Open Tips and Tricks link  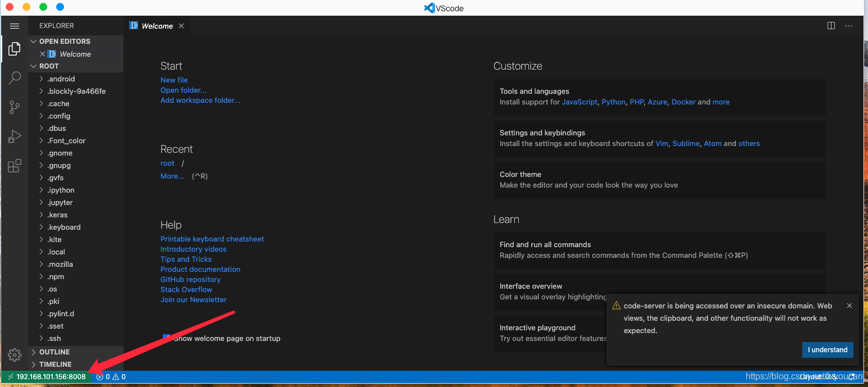click(186, 259)
